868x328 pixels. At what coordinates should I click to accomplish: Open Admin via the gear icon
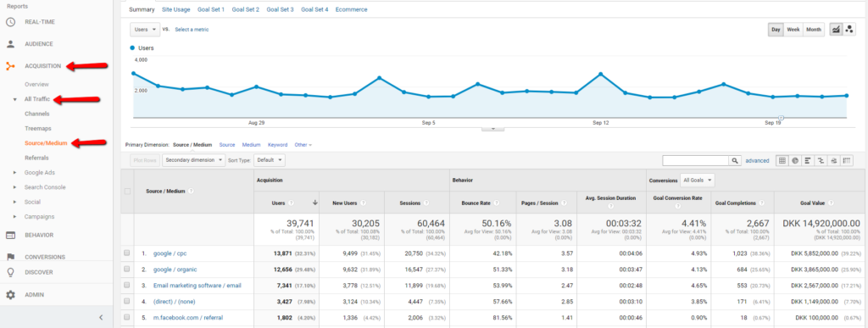coord(10,295)
